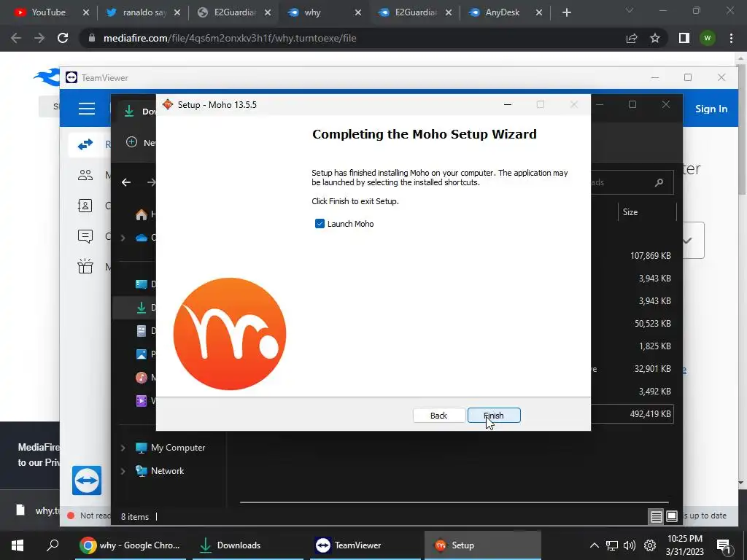Click the New plus icon in Downloads window

tap(132, 142)
